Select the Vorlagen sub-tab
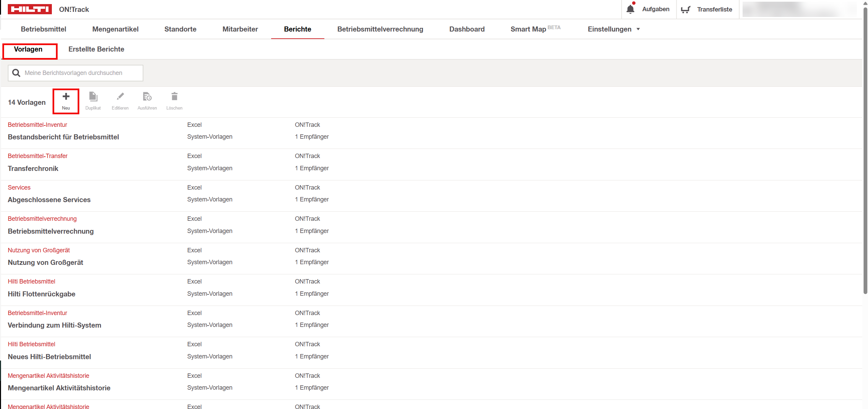This screenshot has width=868, height=409. 28,49
